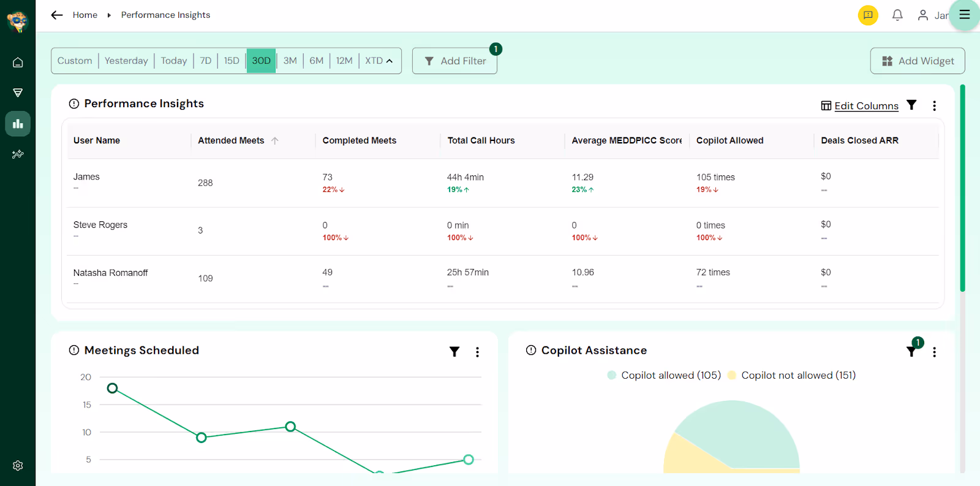Open Copilot Assistance three-dot menu
Image resolution: width=980 pixels, height=486 pixels.
(x=934, y=352)
